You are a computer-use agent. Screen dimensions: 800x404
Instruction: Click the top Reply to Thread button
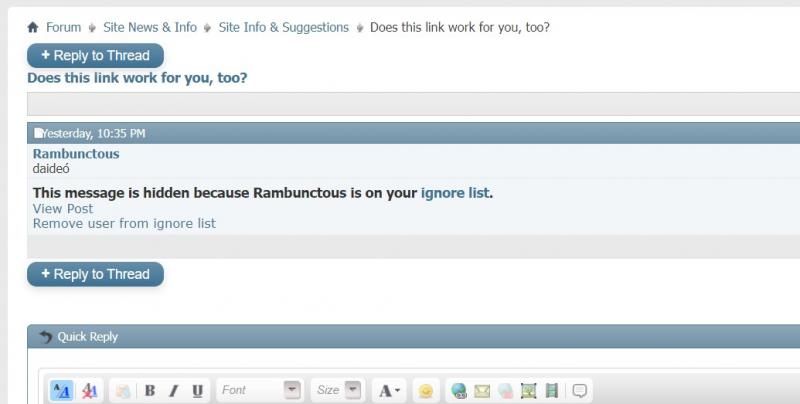click(95, 56)
